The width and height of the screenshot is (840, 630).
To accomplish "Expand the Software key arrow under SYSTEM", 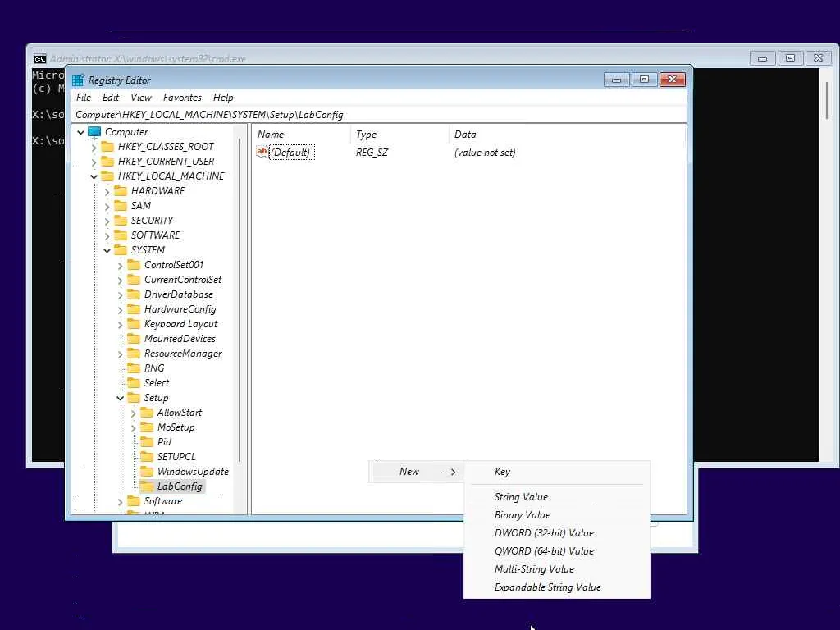I will point(120,502).
